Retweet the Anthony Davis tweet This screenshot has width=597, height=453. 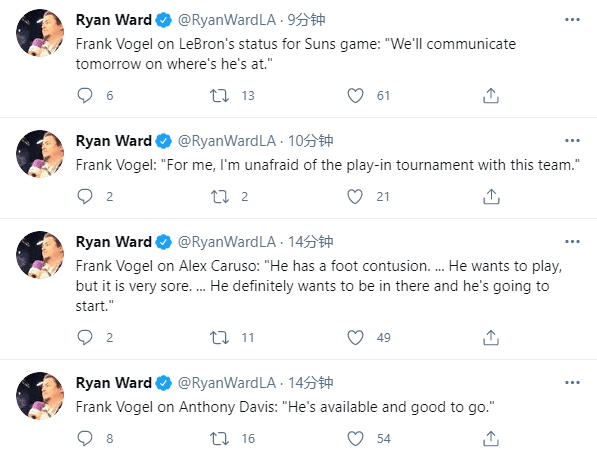point(220,439)
